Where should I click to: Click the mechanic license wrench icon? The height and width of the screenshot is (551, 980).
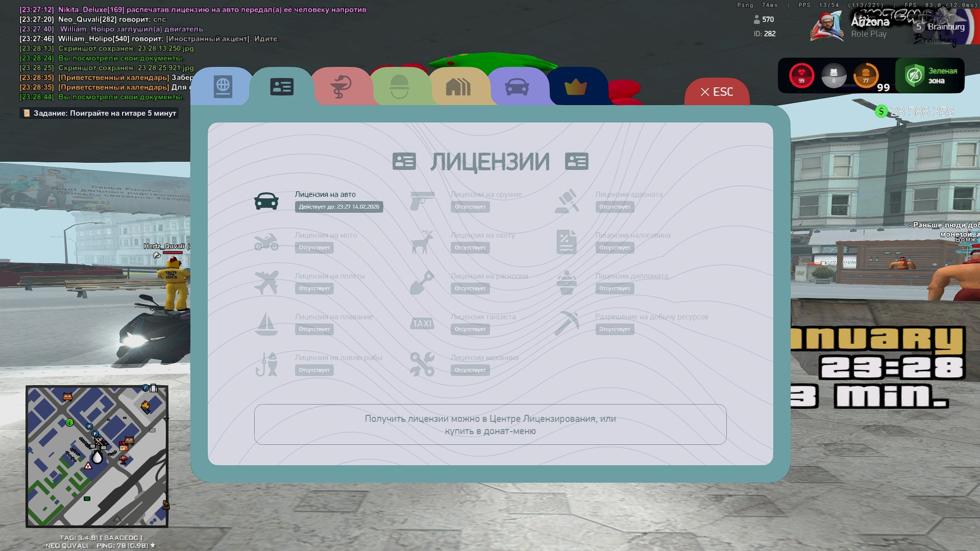pyautogui.click(x=422, y=364)
